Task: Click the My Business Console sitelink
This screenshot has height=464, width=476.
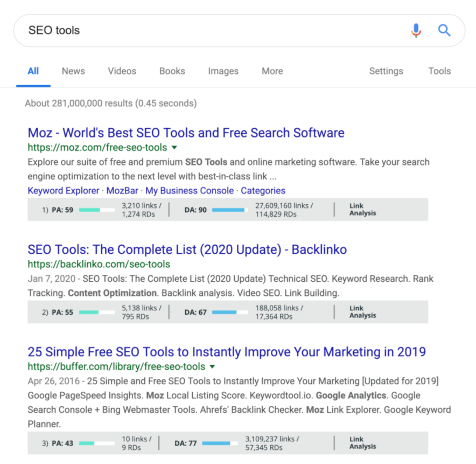Action: point(190,190)
